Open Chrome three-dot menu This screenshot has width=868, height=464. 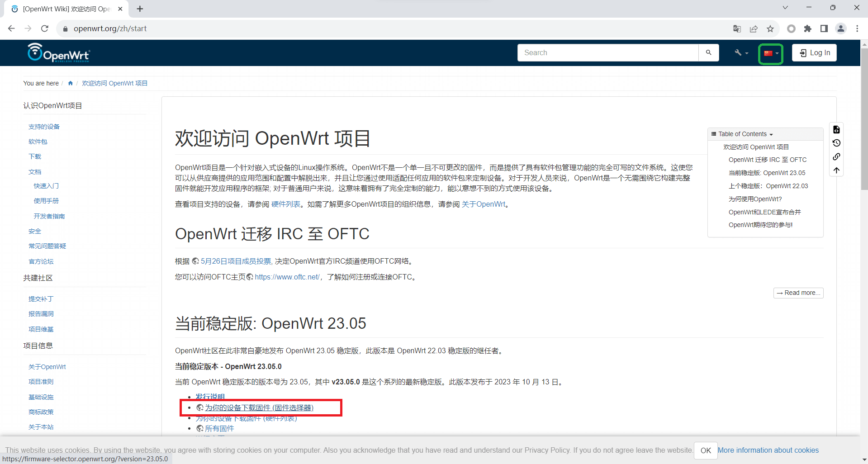pyautogui.click(x=857, y=28)
